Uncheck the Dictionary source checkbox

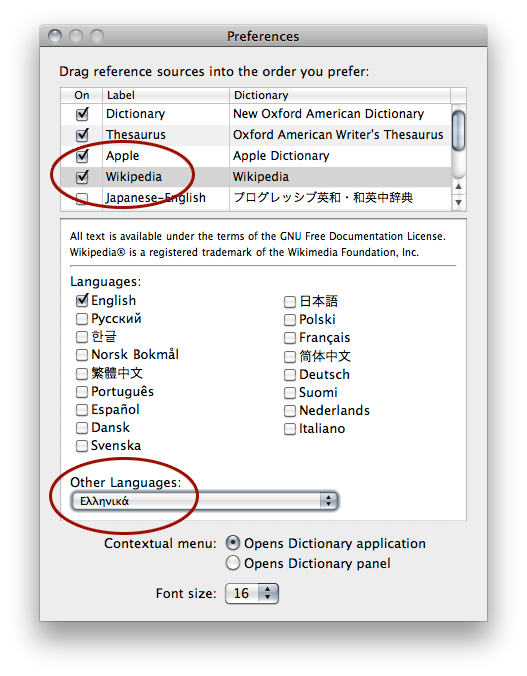pyautogui.click(x=82, y=114)
